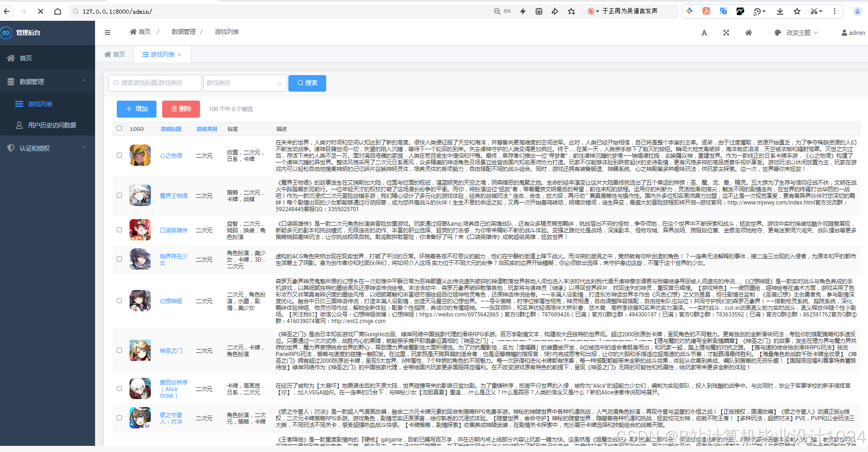Image resolution: width=868 pixels, height=452 pixels.
Task: Sort by the 游戏标题 column header
Action: 171,129
